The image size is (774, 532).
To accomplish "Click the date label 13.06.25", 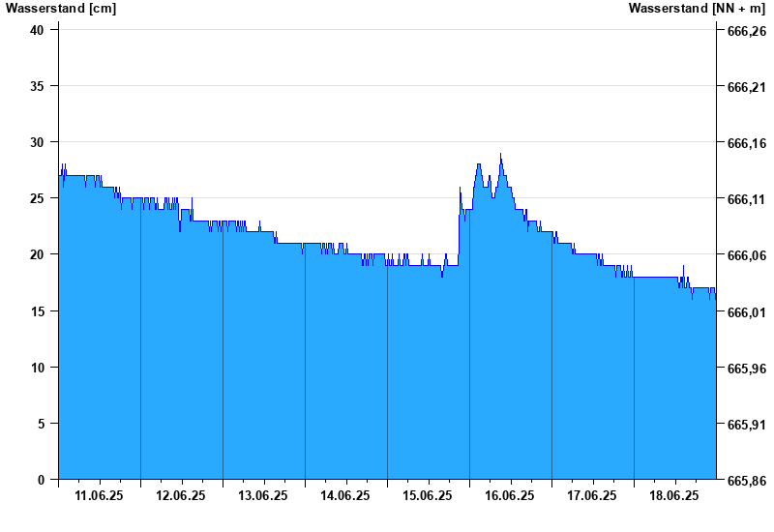I will click(263, 495).
